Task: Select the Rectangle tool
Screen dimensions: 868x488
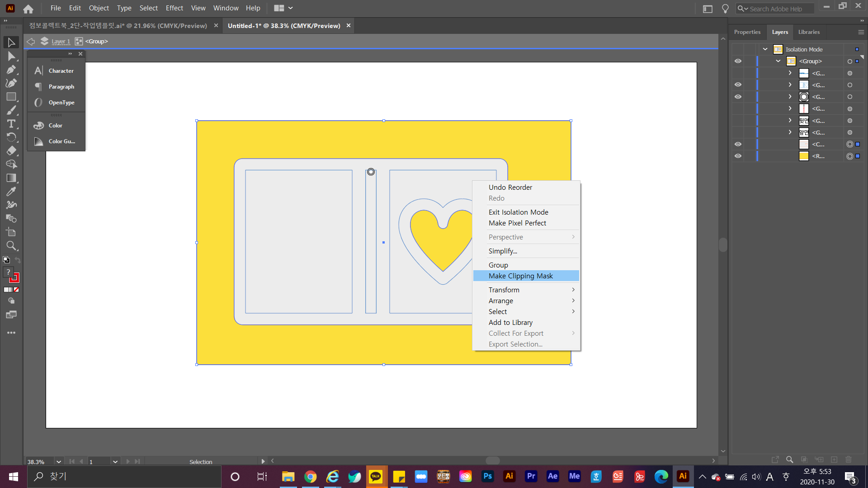Action: pos(11,97)
